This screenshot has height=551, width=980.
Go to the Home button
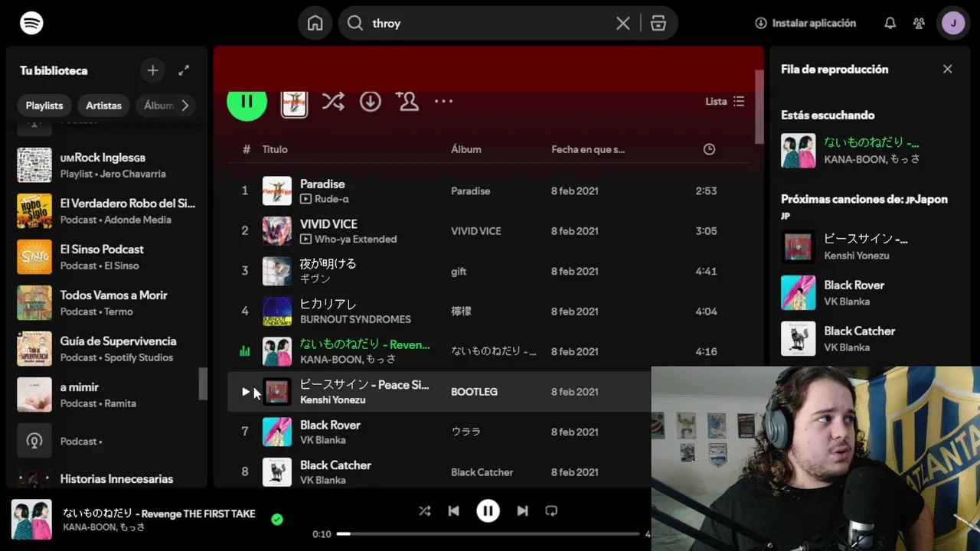point(315,23)
